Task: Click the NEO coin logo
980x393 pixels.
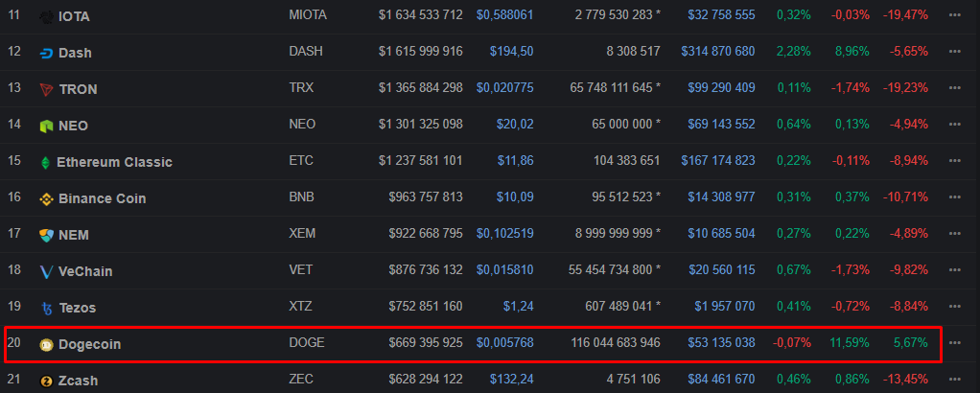Action: [46, 126]
